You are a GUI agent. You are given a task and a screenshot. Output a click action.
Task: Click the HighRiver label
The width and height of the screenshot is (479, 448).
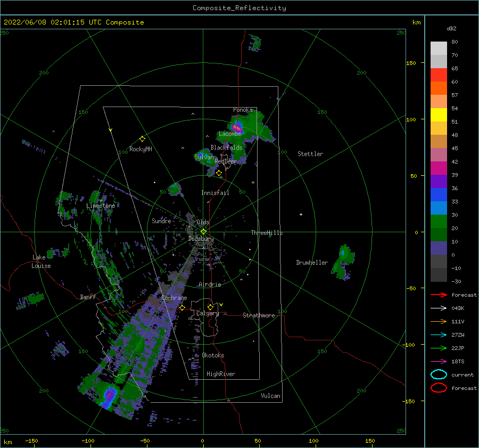pyautogui.click(x=221, y=374)
